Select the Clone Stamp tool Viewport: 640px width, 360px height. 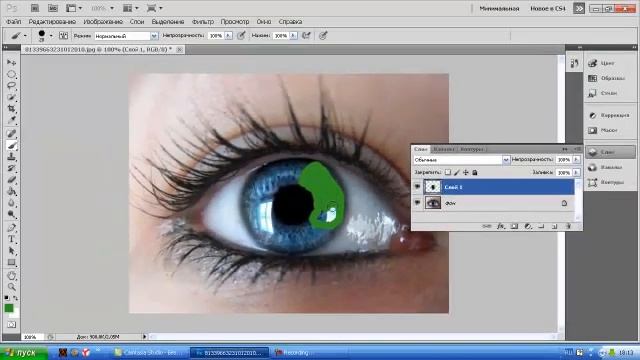11,157
